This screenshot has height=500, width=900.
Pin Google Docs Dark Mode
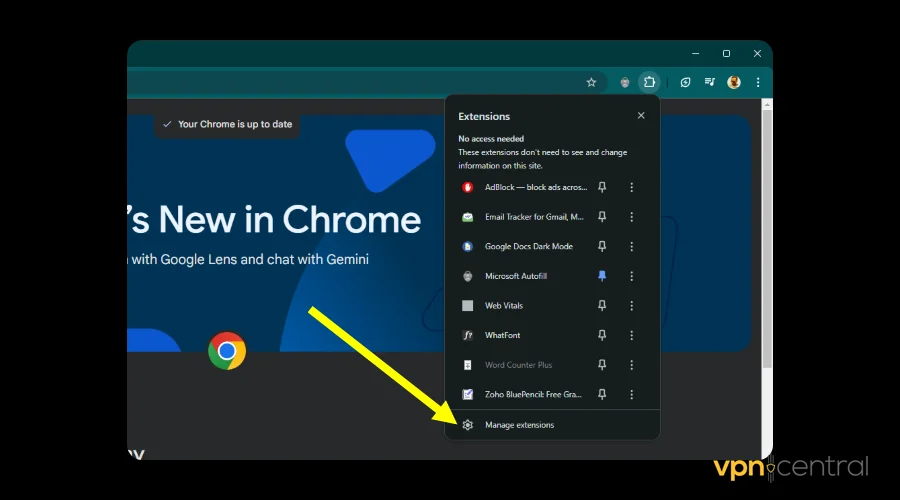tap(602, 246)
